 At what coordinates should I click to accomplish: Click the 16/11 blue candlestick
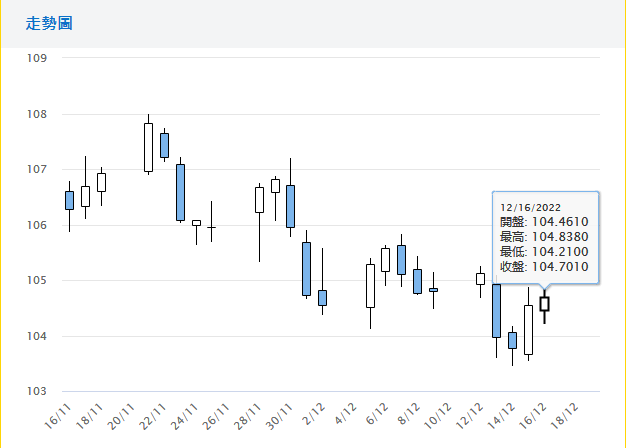click(69, 200)
